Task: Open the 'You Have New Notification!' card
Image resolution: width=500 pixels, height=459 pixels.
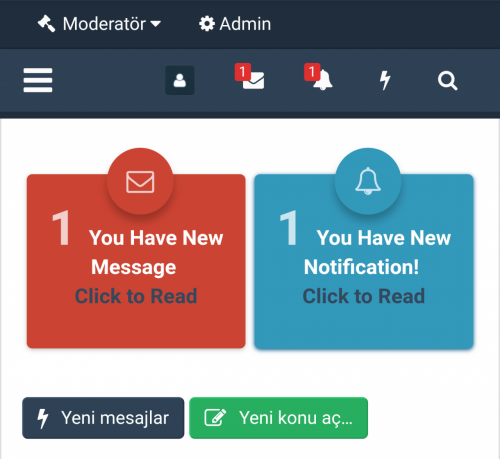Action: pyautogui.click(x=364, y=261)
